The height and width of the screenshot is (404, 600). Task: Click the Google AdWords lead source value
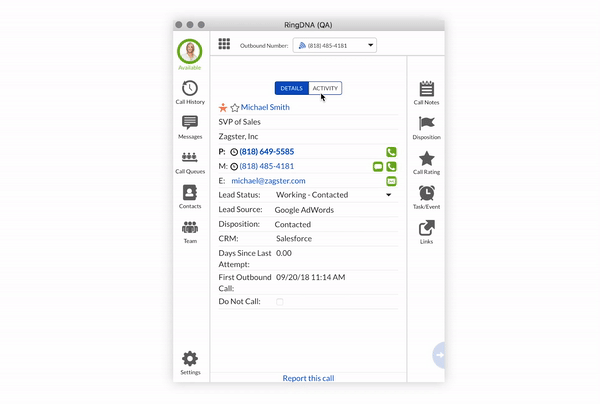click(304, 210)
